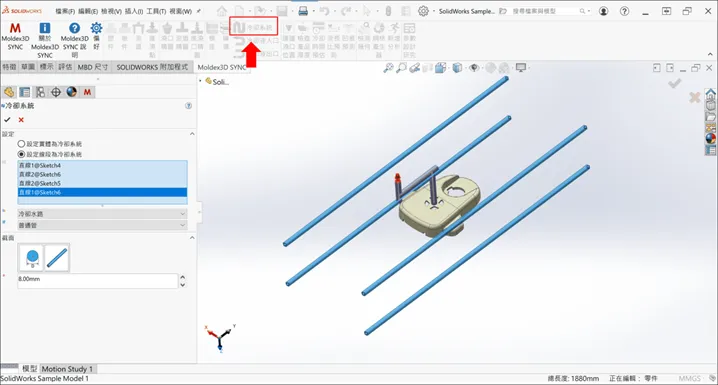Select highlighted Line1@Sketch6 list entry
Screen dimensions: 718x385
click(x=102, y=192)
